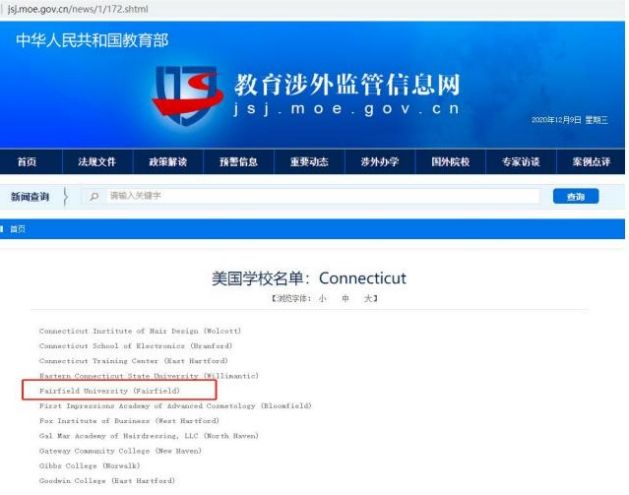Set font size to small (小)

click(323, 298)
